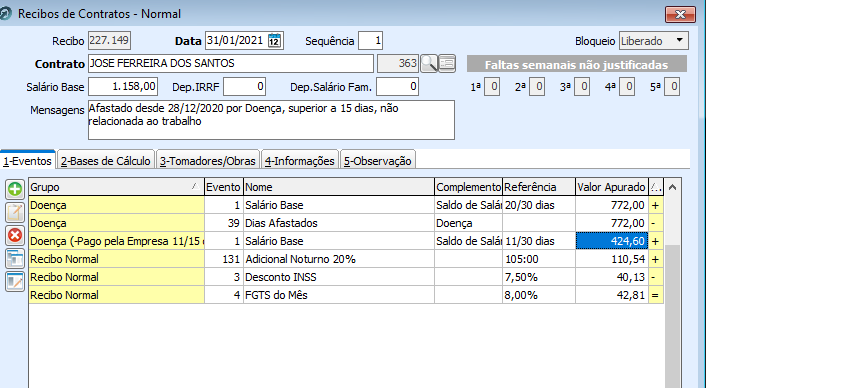The width and height of the screenshot is (846, 388).
Task: Open the 2-Bases de Cálculo tab
Action: pyautogui.click(x=106, y=161)
